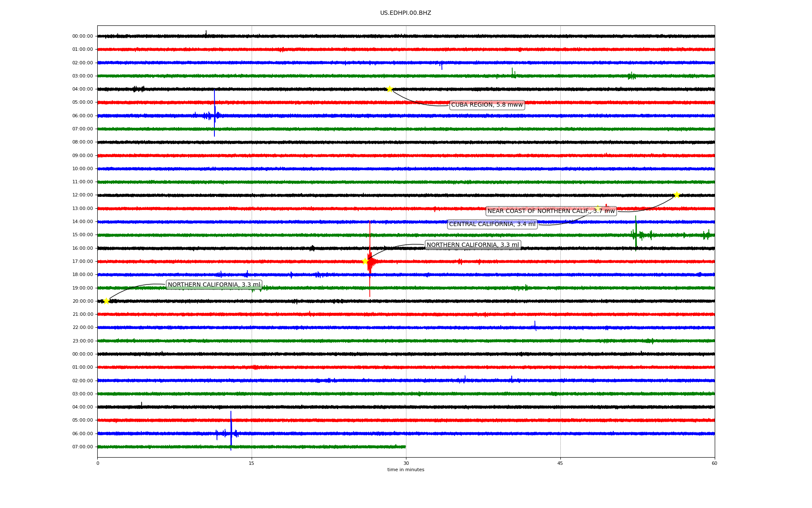The image size is (812, 508).
Task: Click the star marker on the 17:00:00 trace
Action: point(365,261)
